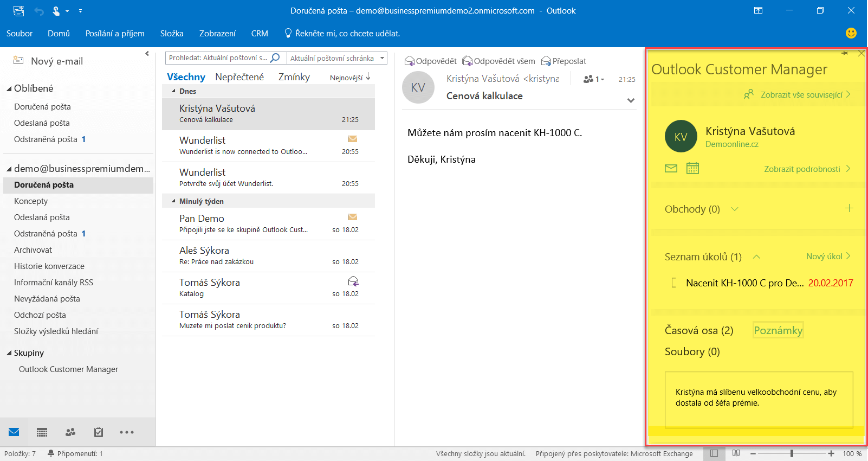This screenshot has width=868, height=461.
Task: Open the Posílání a příjem tab
Action: [115, 34]
